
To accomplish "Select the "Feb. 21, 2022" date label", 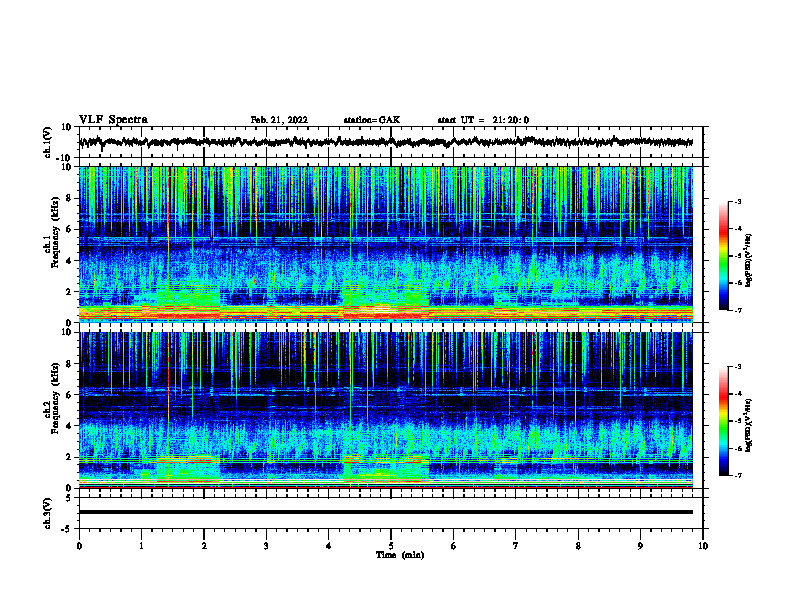I will pyautogui.click(x=279, y=120).
